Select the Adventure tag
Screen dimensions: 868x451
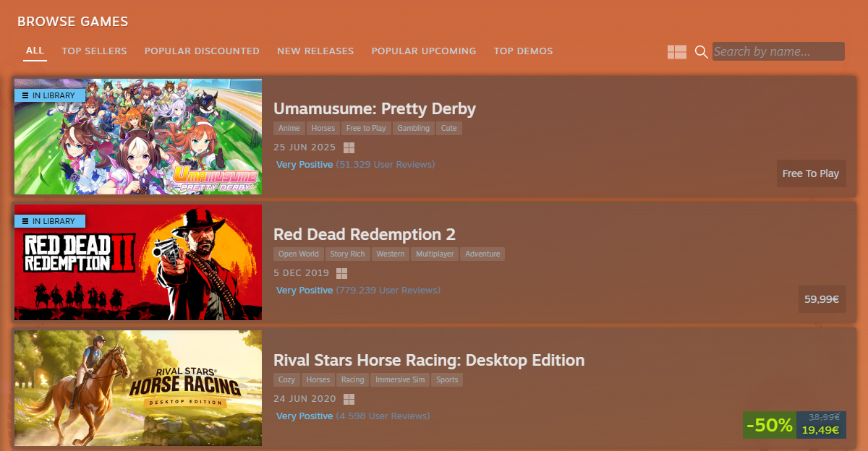(482, 254)
